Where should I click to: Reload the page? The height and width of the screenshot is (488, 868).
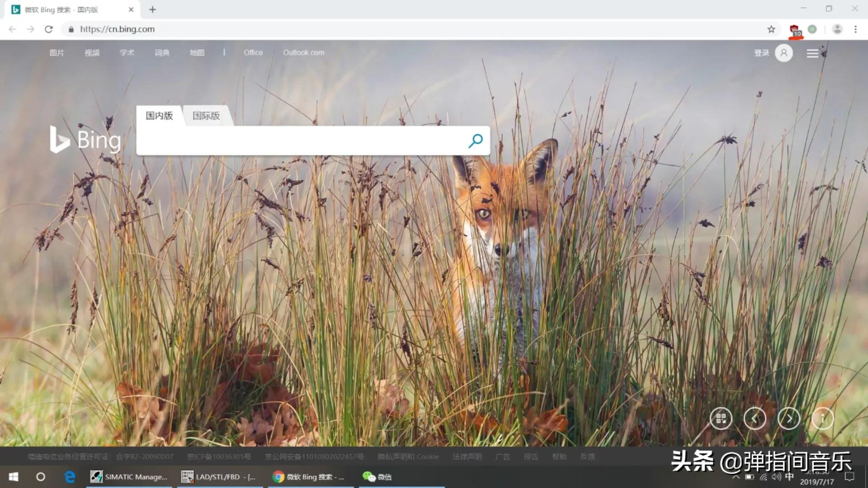49,29
